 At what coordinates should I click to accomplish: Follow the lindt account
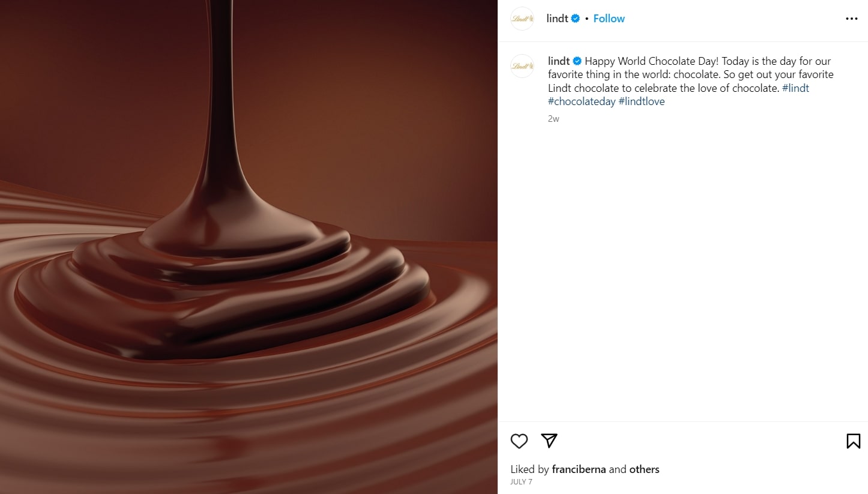tap(609, 19)
